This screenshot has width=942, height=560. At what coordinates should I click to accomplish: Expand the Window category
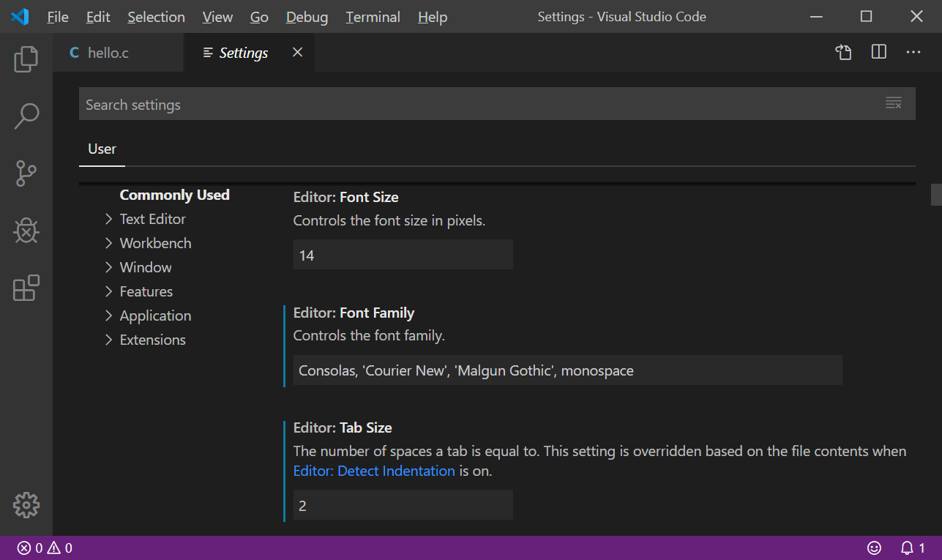pos(138,267)
